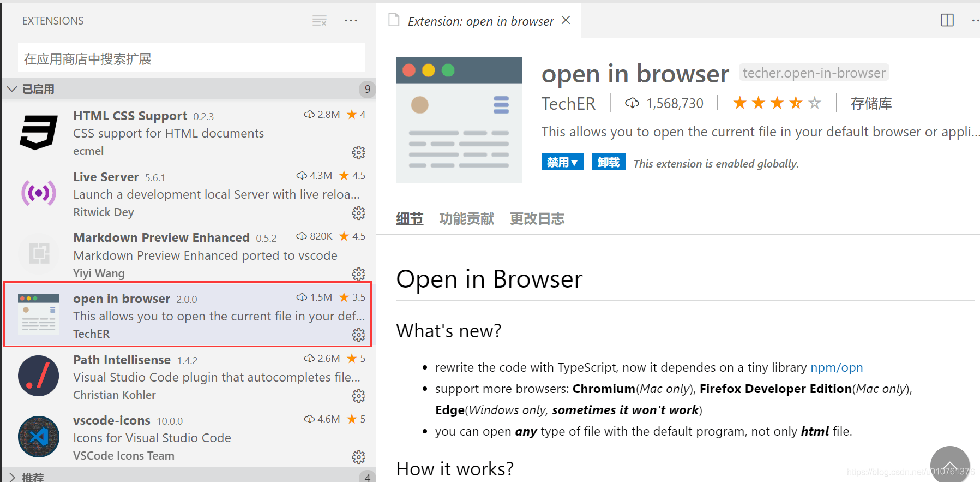Select the Live Server extension icon

click(38, 193)
